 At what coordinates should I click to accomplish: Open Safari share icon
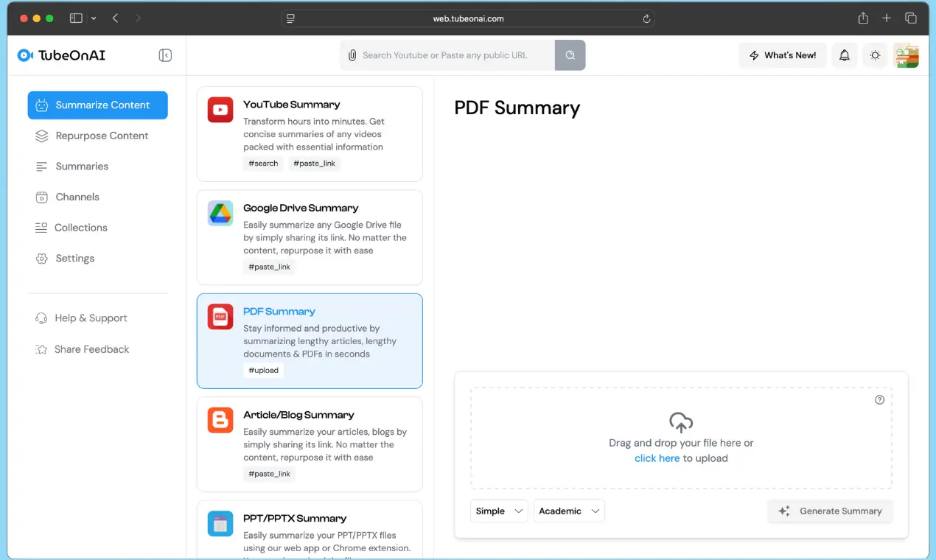pos(863,18)
